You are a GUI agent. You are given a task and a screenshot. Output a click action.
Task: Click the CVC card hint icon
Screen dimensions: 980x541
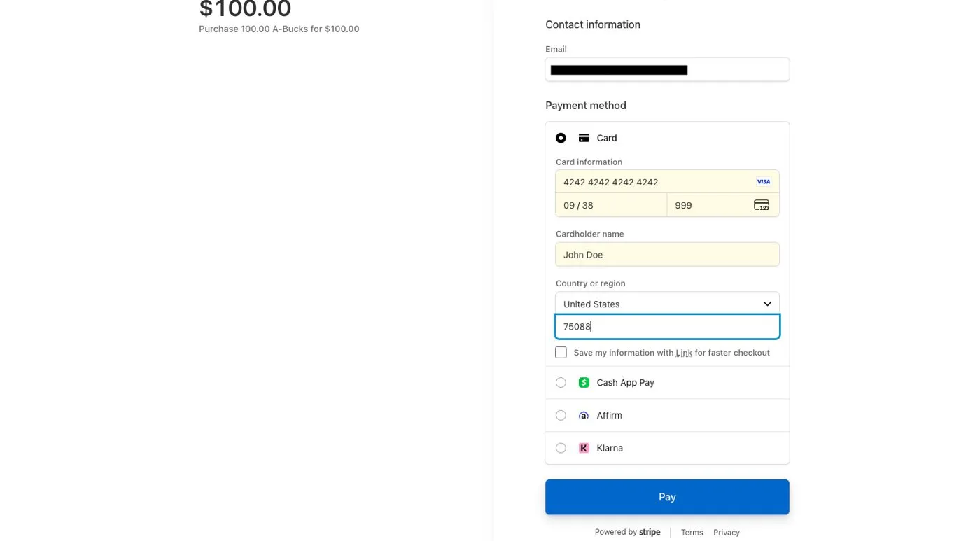tap(761, 205)
